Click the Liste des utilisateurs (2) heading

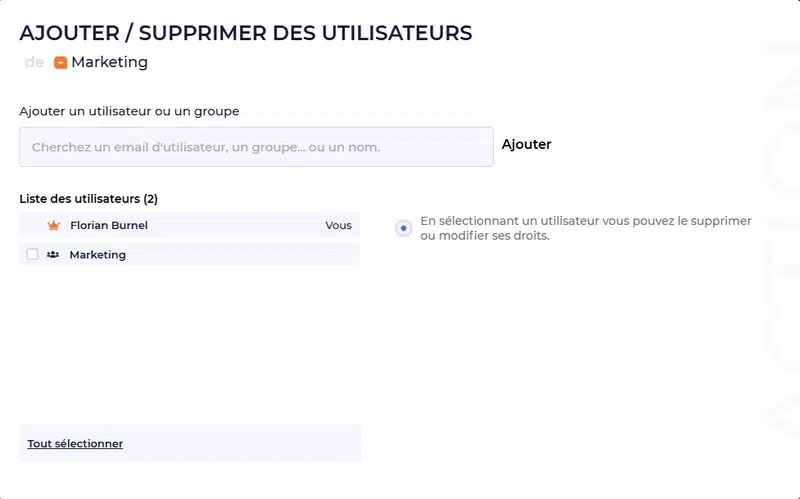pos(89,199)
